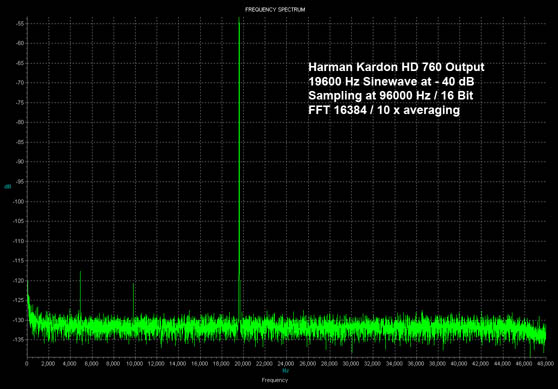This screenshot has width=558, height=389.
Task: Click the -130 y-axis tick label
Action: (19, 320)
